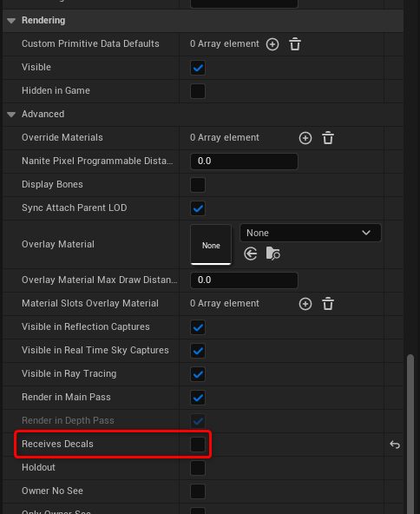Edit Overlay Material Max Draw Distance field
Image resolution: width=420 pixels, height=514 pixels.
[244, 280]
